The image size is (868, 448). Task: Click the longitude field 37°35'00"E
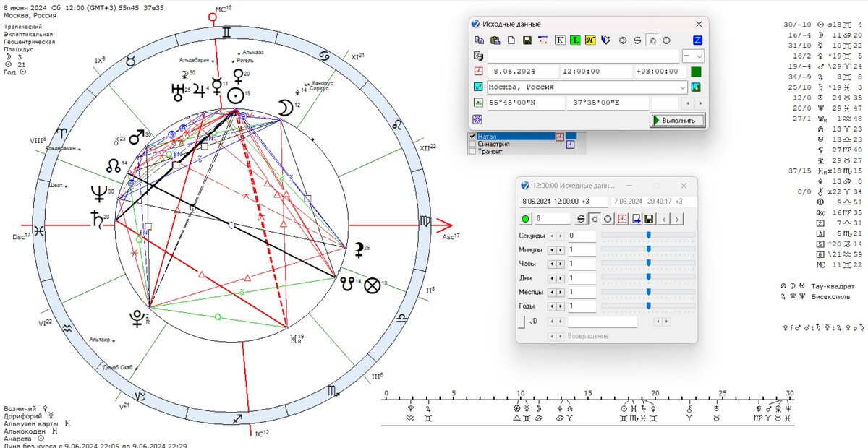[x=608, y=103]
